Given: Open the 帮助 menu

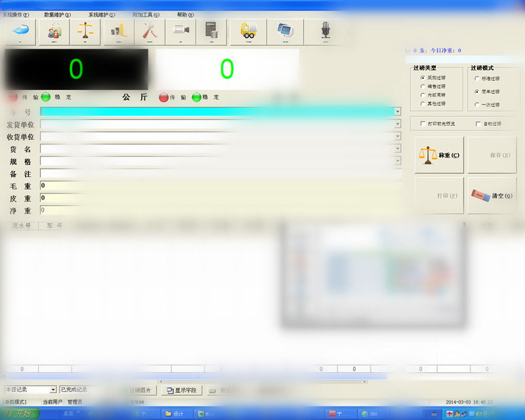Looking at the screenshot, I should [x=186, y=14].
